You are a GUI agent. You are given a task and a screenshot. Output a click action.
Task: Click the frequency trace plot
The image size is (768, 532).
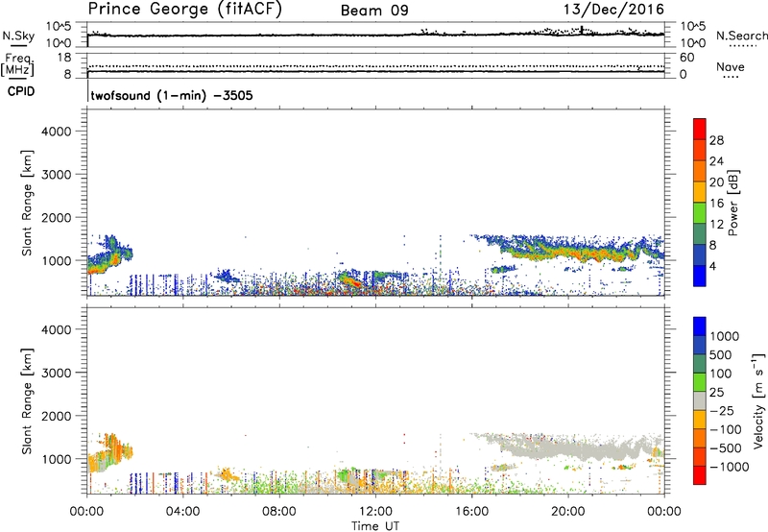coord(375,65)
